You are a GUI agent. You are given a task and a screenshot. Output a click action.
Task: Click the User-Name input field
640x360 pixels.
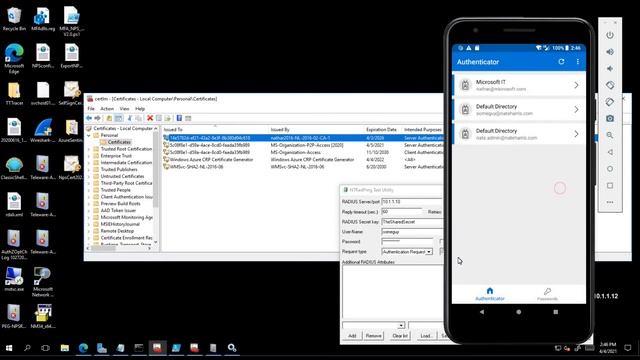coord(412,232)
